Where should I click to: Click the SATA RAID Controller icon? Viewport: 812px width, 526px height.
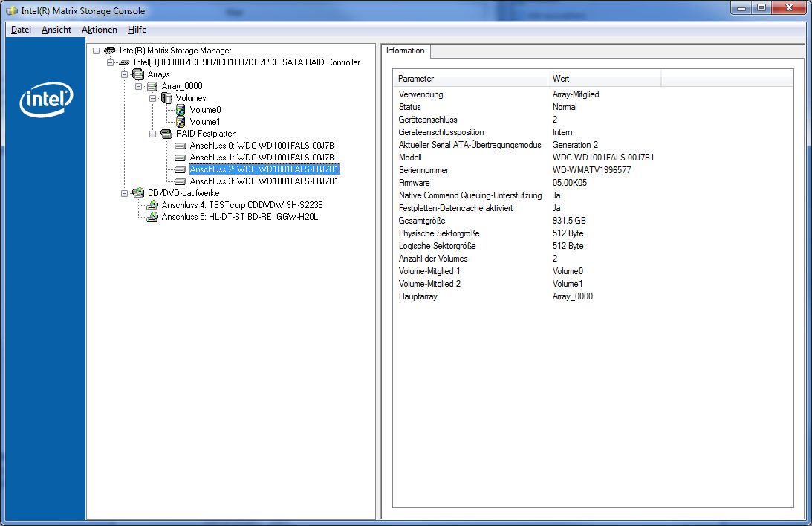124,62
